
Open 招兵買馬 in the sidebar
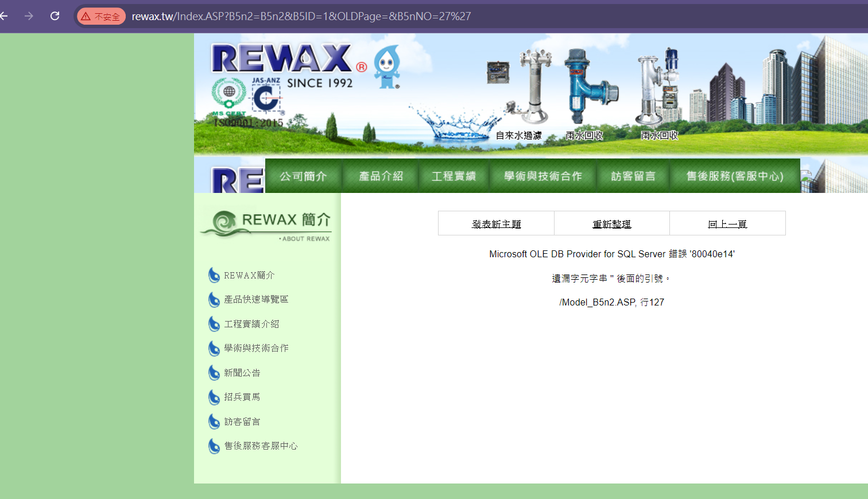tap(242, 397)
